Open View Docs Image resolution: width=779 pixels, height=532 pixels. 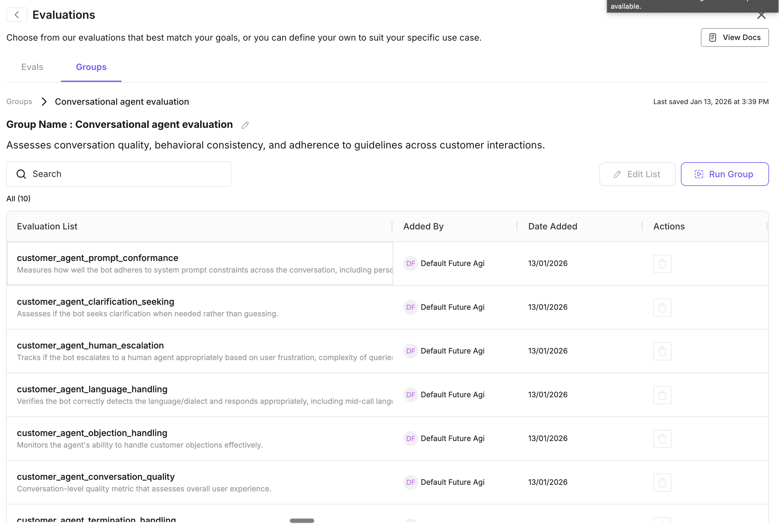734,38
